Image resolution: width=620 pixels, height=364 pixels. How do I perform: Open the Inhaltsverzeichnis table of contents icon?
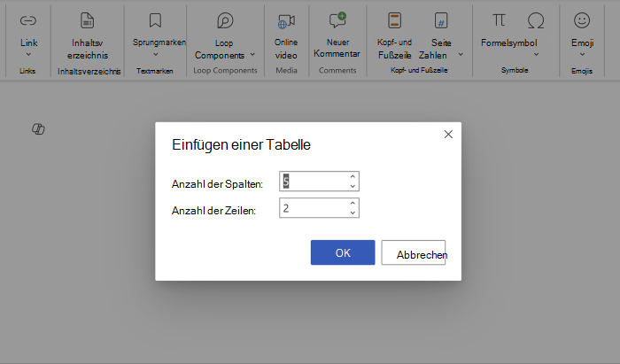coord(87,20)
